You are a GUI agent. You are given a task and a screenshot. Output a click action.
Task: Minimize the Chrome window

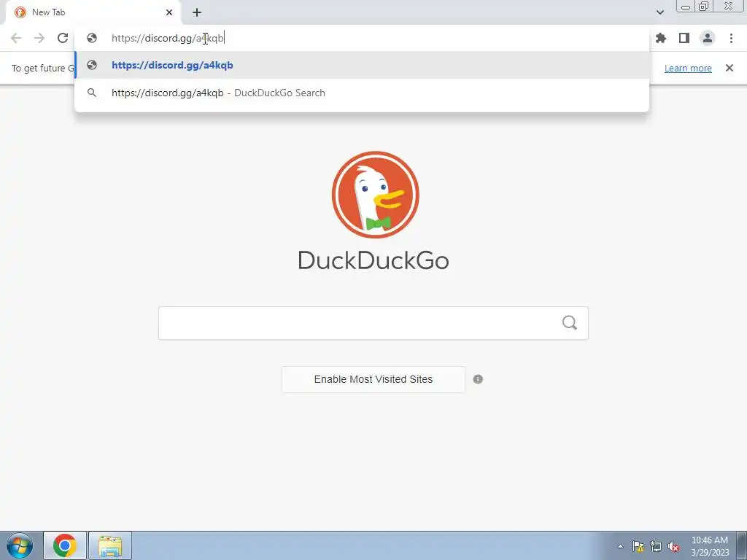coord(686,6)
